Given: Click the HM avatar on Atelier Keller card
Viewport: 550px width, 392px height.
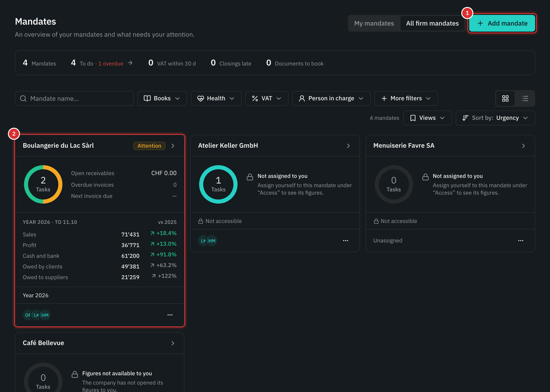Looking at the screenshot, I should coord(212,241).
